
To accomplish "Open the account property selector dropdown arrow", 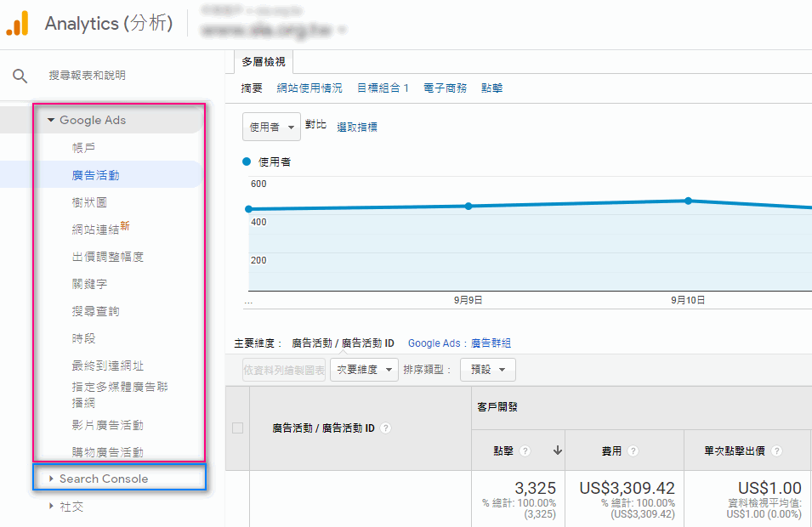I will click(x=342, y=30).
